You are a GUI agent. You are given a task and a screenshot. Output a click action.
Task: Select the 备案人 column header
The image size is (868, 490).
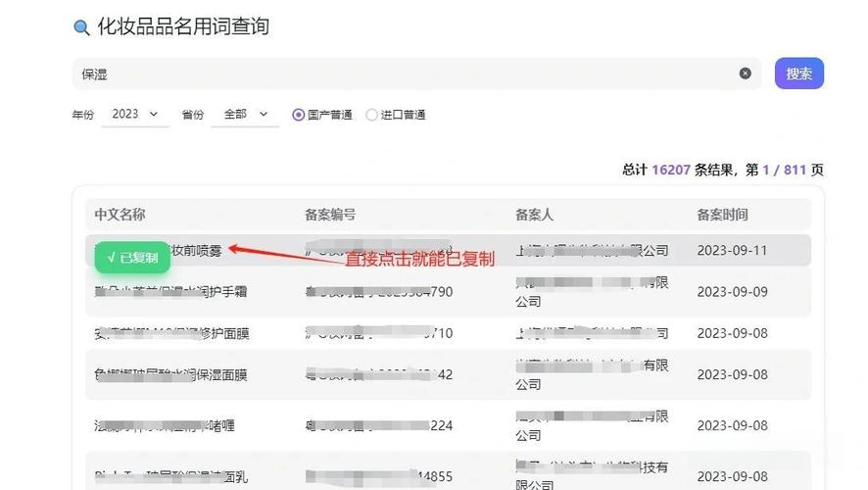click(535, 215)
